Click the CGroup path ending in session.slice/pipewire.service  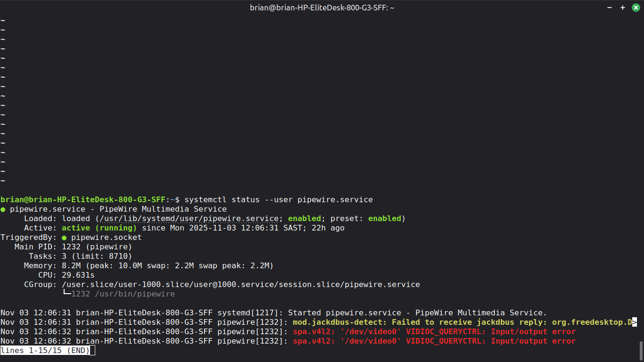241,285
